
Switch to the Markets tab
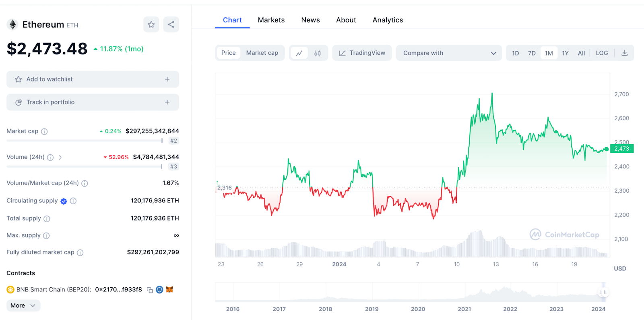coord(271,20)
